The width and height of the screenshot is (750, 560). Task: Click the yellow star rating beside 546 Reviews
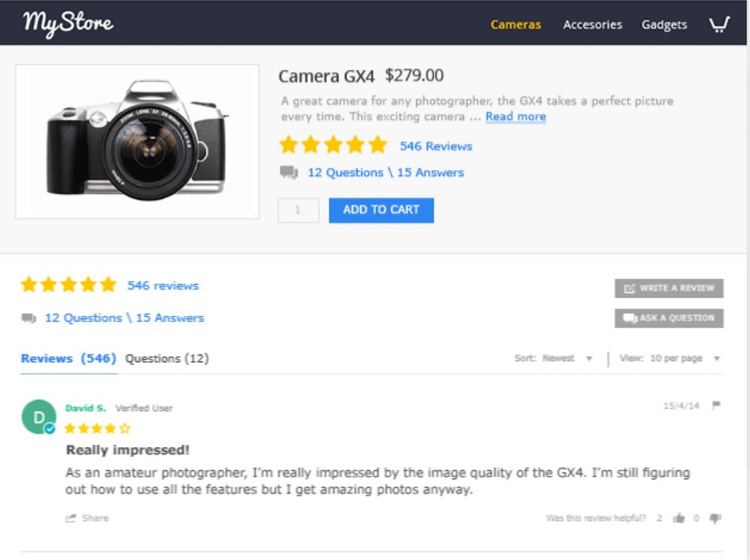pos(333,146)
